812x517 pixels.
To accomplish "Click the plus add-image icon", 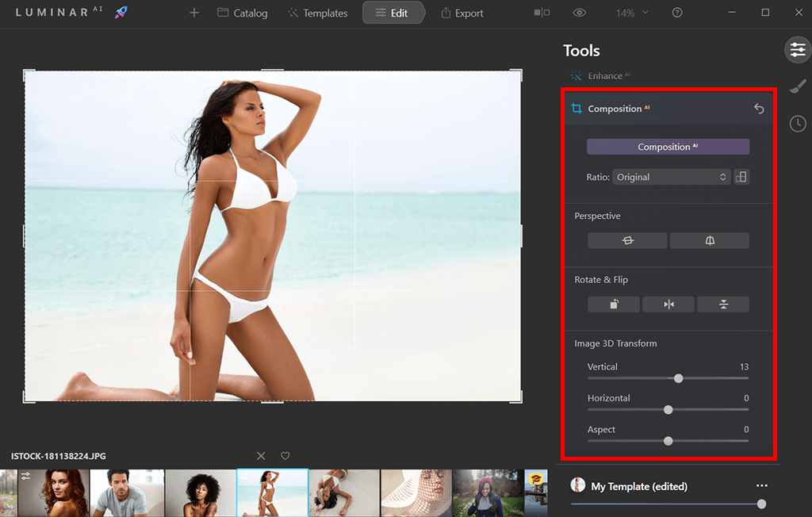I will 194,13.
